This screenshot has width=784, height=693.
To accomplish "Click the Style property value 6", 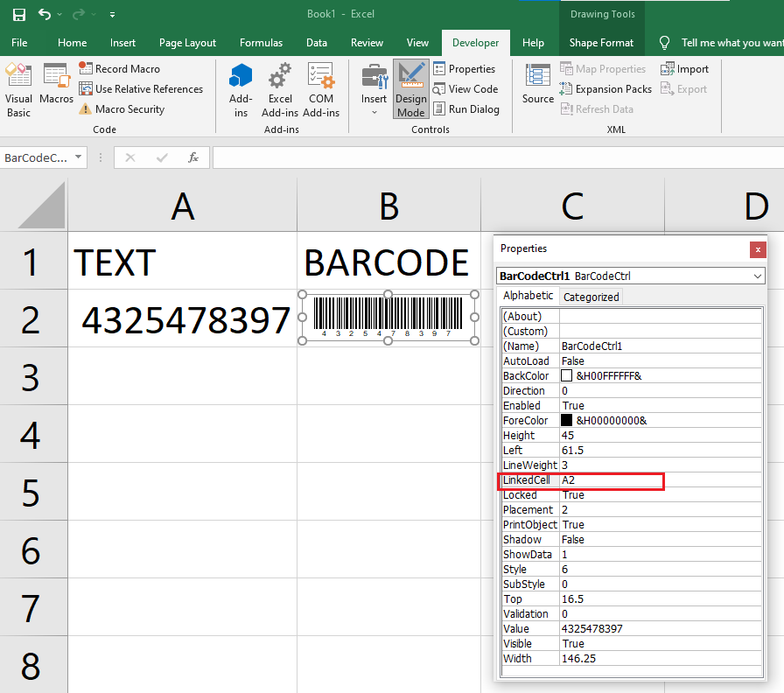I will 661,569.
